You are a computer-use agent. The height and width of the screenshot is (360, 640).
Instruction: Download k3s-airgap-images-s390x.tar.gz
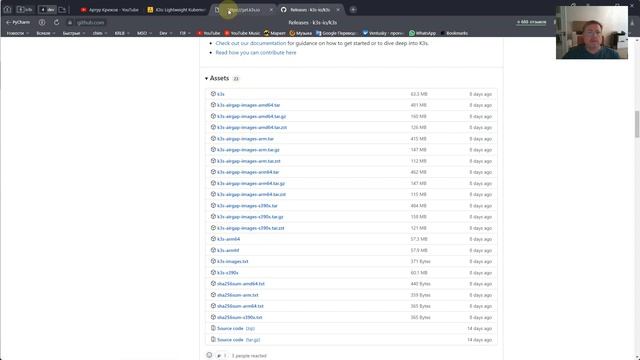250,217
